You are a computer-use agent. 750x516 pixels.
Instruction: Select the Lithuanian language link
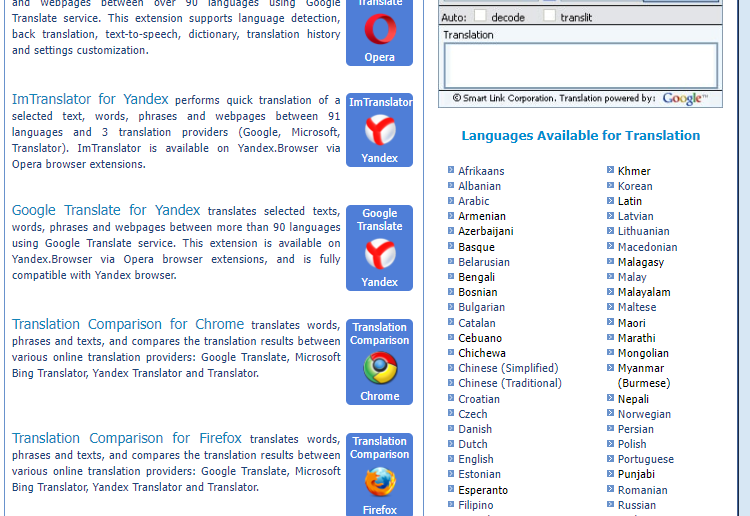click(643, 231)
